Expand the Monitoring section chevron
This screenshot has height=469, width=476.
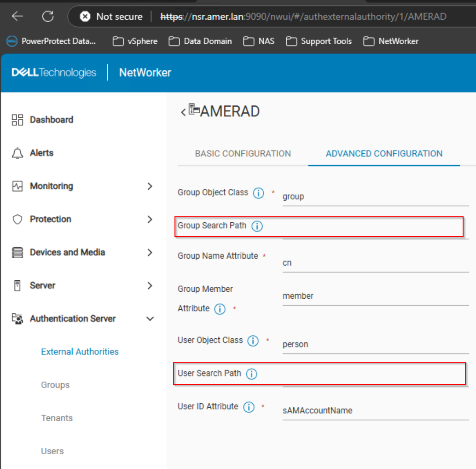pos(150,186)
